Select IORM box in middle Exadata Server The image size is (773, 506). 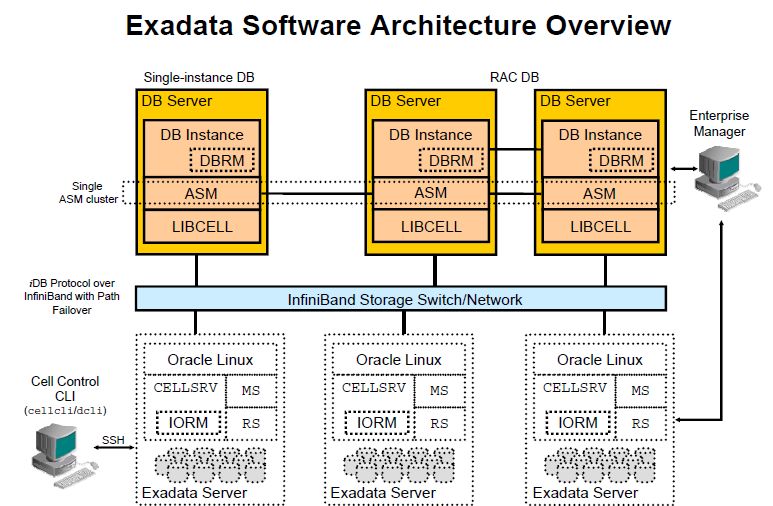(x=377, y=423)
